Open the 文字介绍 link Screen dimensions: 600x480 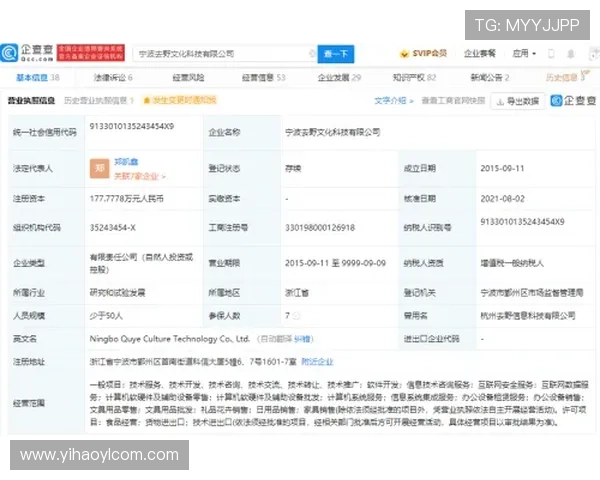(x=394, y=101)
